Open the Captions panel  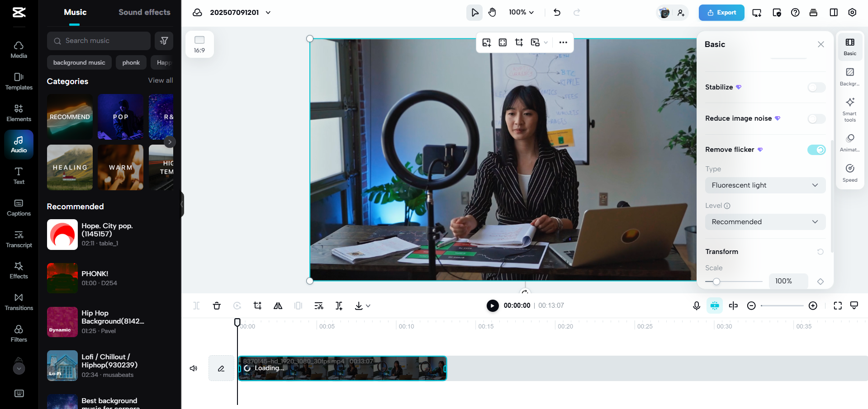[19, 207]
